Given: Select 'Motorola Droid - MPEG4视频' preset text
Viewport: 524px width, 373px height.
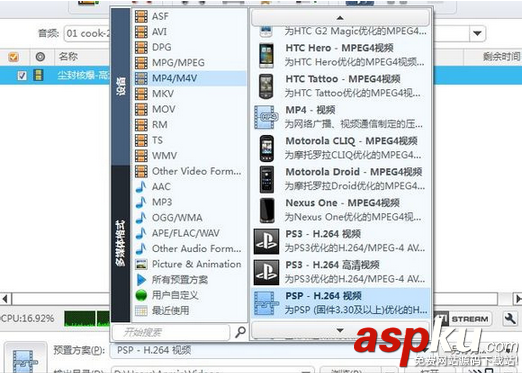Looking at the screenshot, I should [354, 172].
